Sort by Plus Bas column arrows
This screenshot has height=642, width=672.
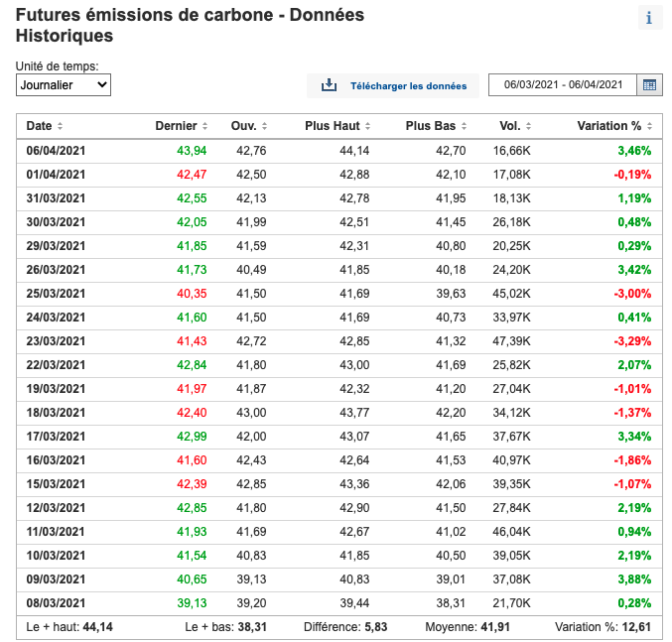coord(464,126)
